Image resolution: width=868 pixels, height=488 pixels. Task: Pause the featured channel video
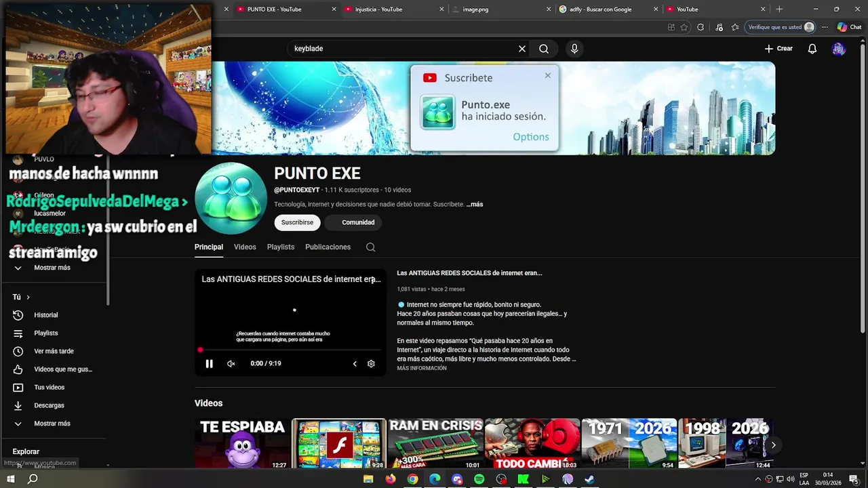[209, 364]
